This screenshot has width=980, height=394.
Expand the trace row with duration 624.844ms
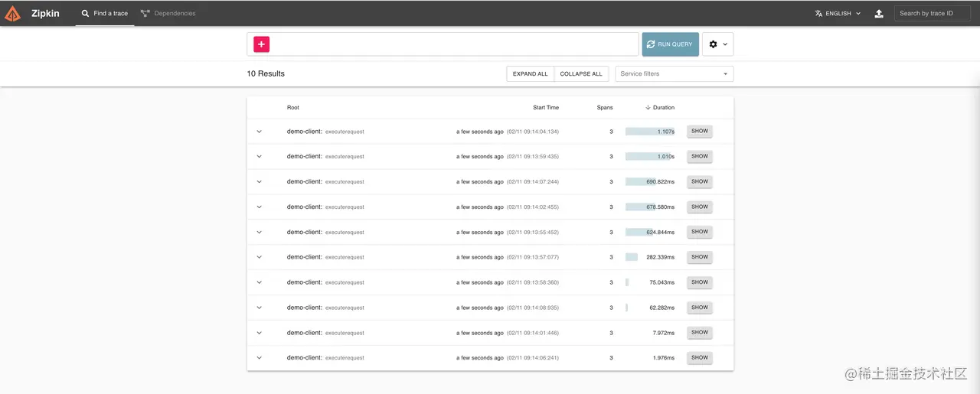(x=259, y=232)
